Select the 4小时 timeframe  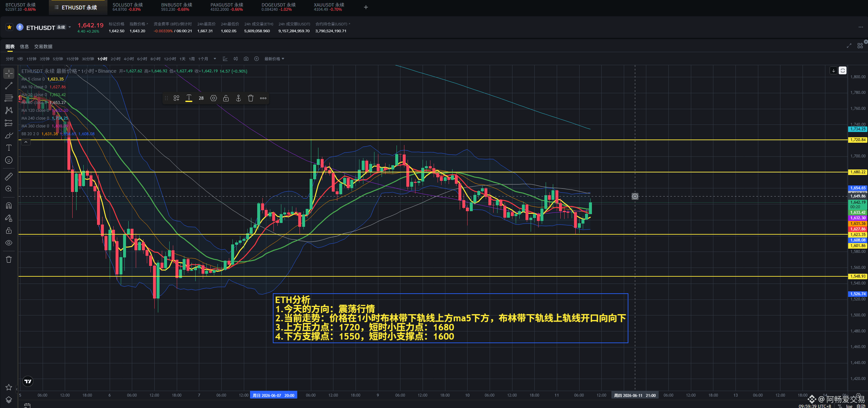tap(129, 59)
